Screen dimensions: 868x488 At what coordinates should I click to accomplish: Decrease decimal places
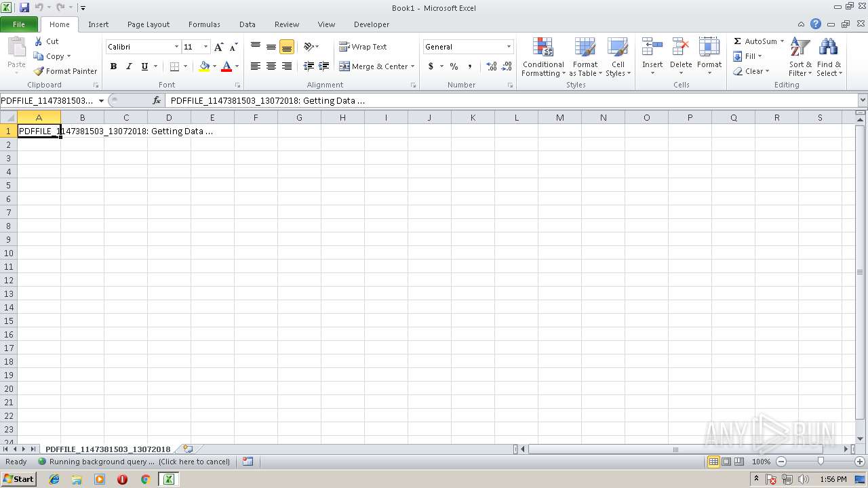coord(507,66)
